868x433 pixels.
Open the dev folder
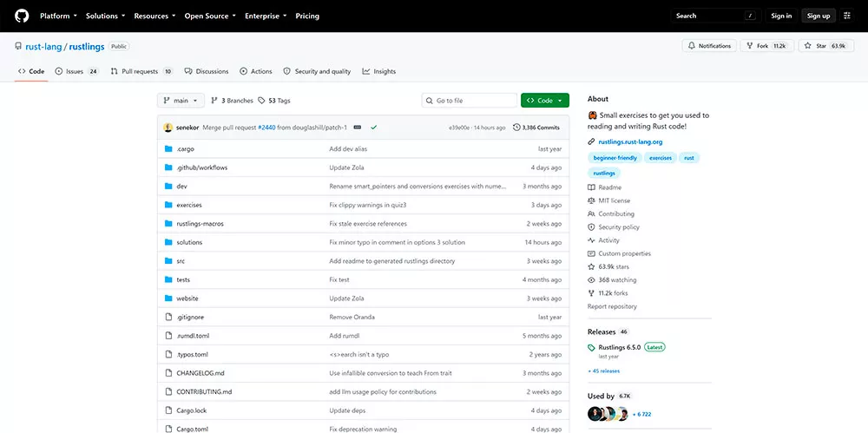point(181,186)
